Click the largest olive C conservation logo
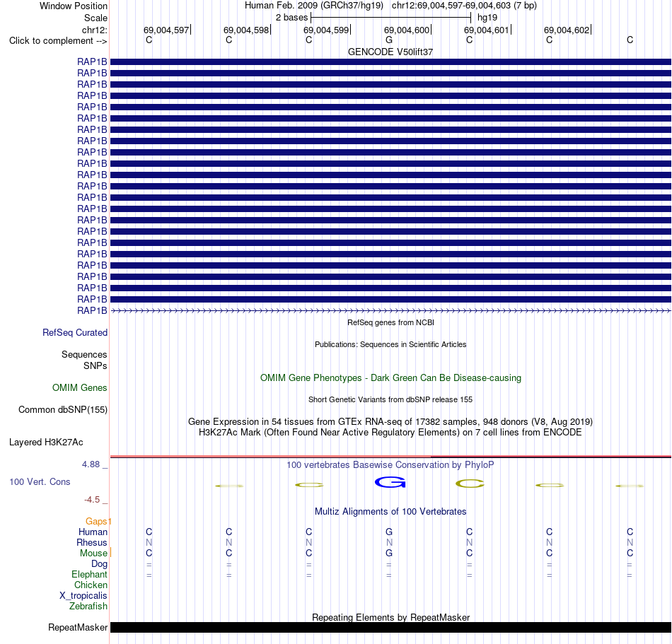 (470, 484)
